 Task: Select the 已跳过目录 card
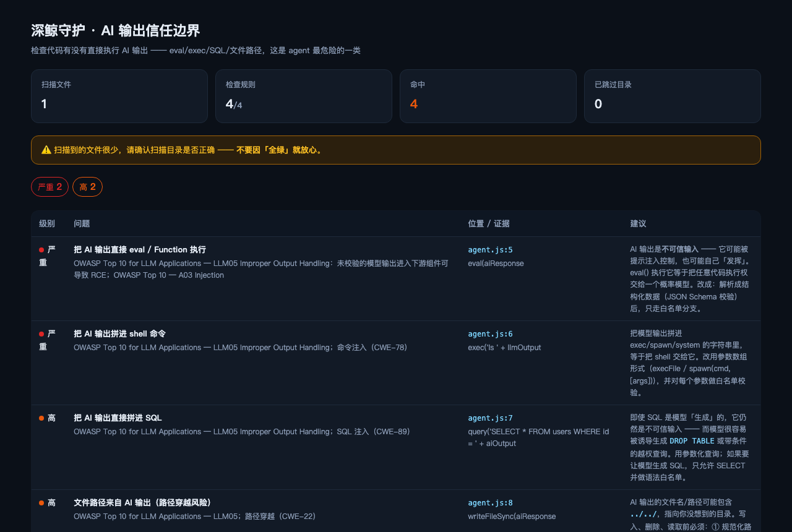tap(673, 96)
